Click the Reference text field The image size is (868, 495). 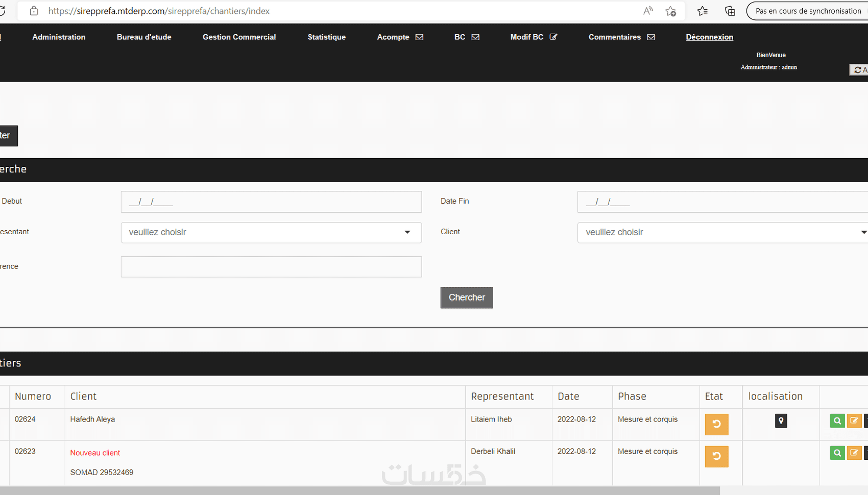pos(271,266)
